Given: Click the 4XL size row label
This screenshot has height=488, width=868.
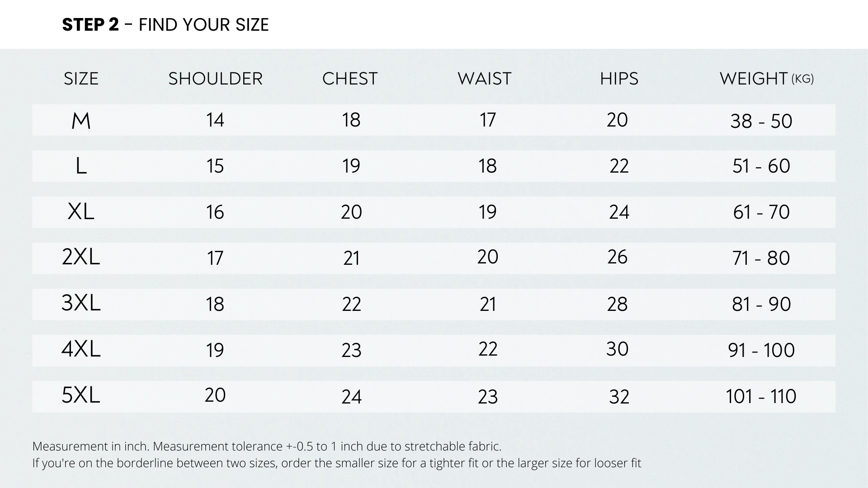Looking at the screenshot, I should pyautogui.click(x=81, y=349).
